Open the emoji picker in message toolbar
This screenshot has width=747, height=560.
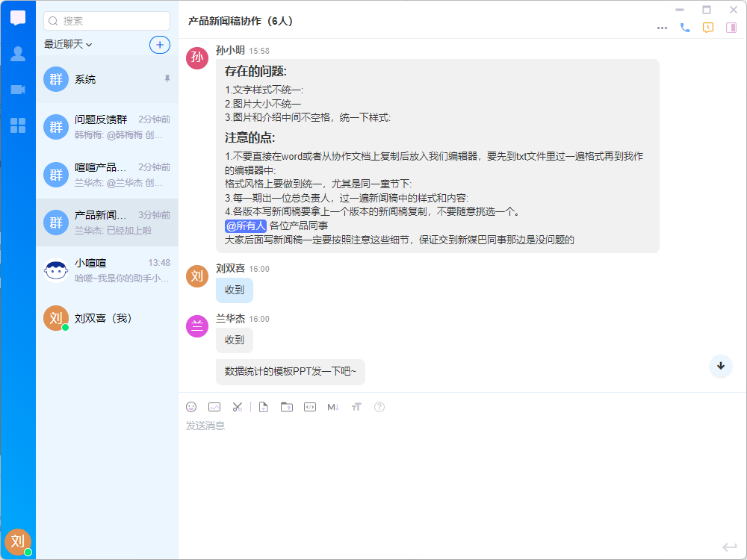pos(191,407)
